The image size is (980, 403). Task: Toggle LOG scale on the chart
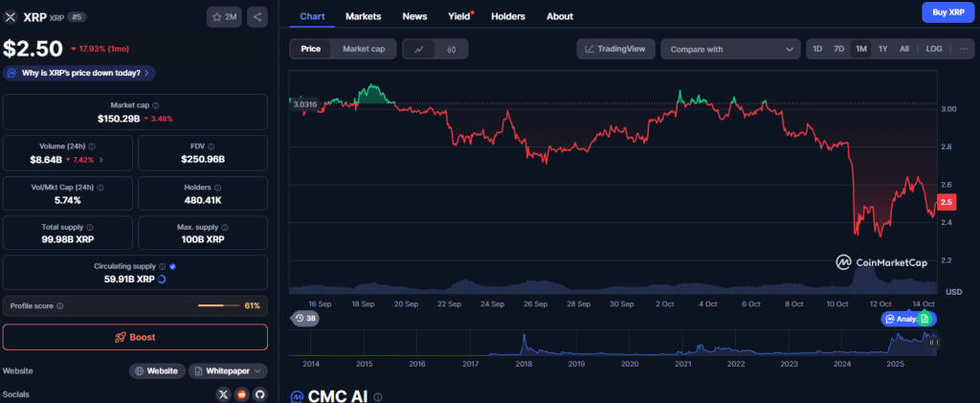coord(934,49)
